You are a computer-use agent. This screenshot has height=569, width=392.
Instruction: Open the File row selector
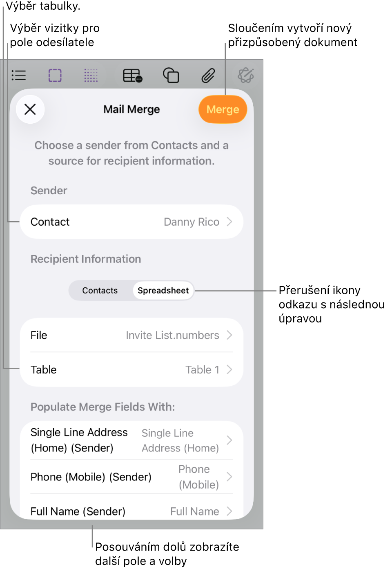click(131, 335)
